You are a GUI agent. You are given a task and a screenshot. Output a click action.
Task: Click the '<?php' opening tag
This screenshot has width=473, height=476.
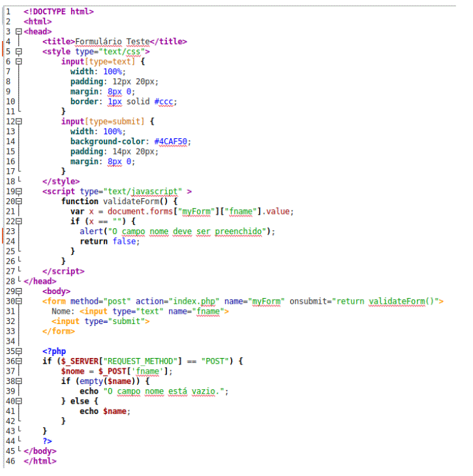tap(54, 351)
